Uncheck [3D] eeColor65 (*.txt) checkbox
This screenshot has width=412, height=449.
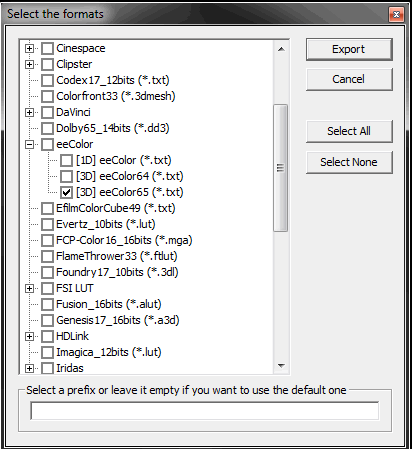click(66, 192)
